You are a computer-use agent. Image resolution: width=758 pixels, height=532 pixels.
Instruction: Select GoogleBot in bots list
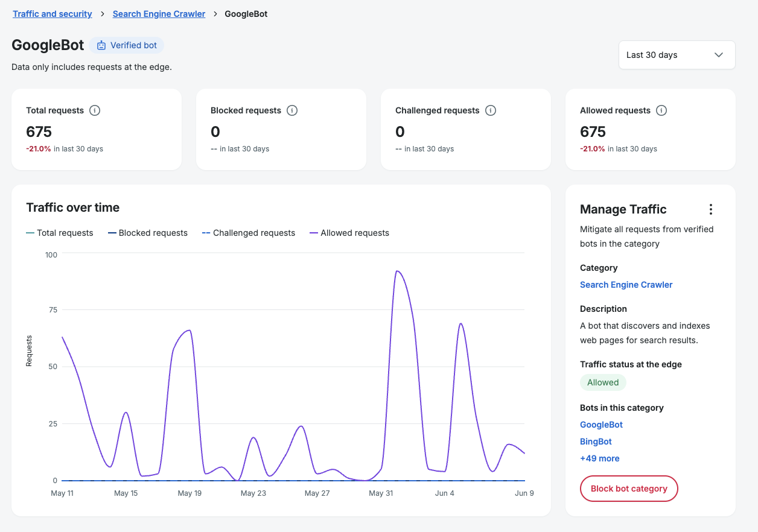(601, 425)
